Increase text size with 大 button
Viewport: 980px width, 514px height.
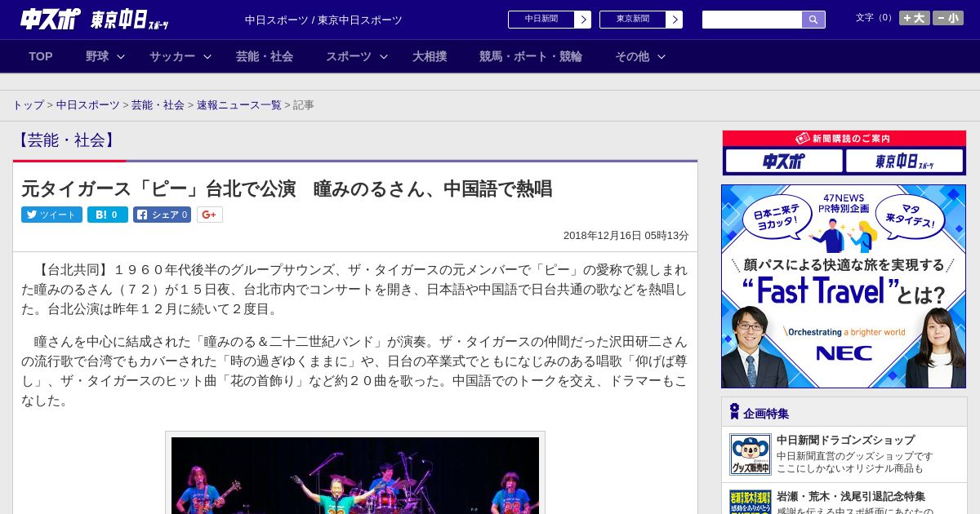(x=915, y=18)
